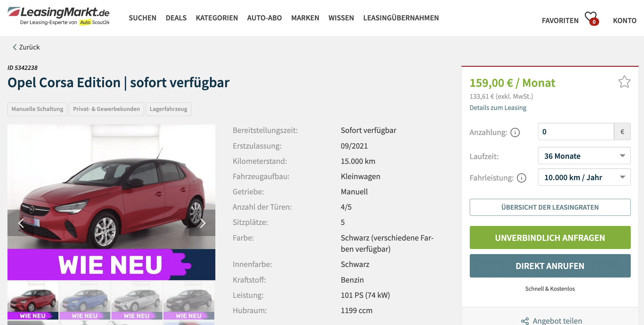Open the AUTO-ABO menu
This screenshot has width=644, height=325.
click(264, 18)
